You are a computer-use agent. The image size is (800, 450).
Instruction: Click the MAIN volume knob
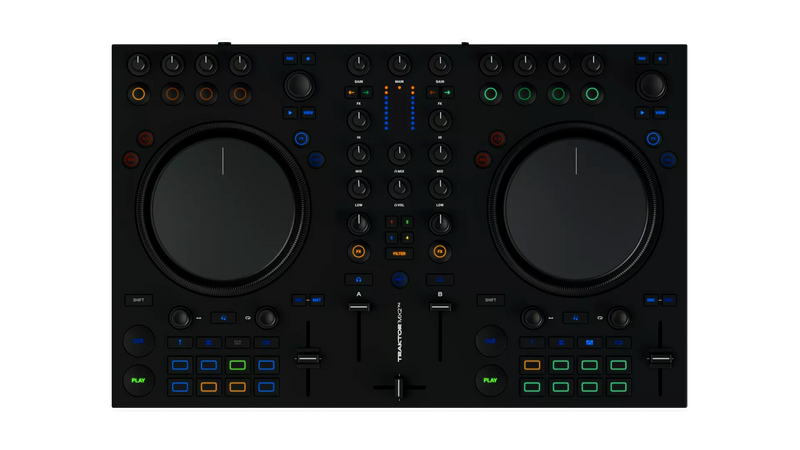(399, 65)
